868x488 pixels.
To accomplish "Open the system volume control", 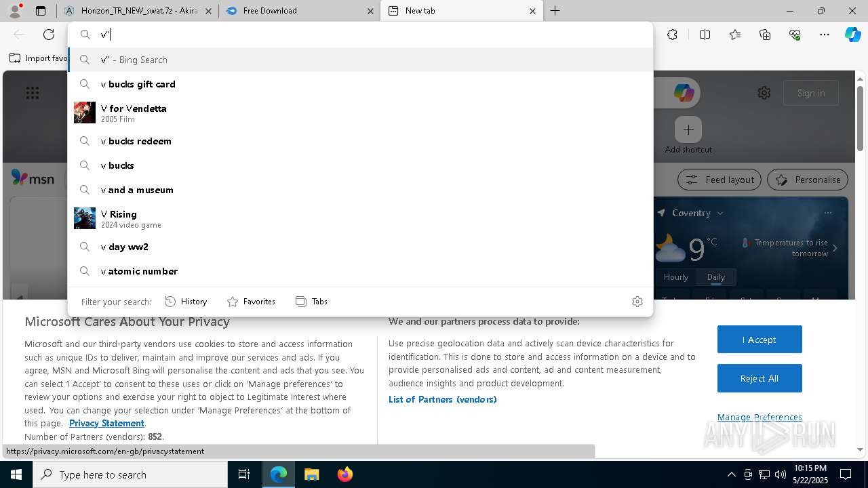I will (x=781, y=474).
